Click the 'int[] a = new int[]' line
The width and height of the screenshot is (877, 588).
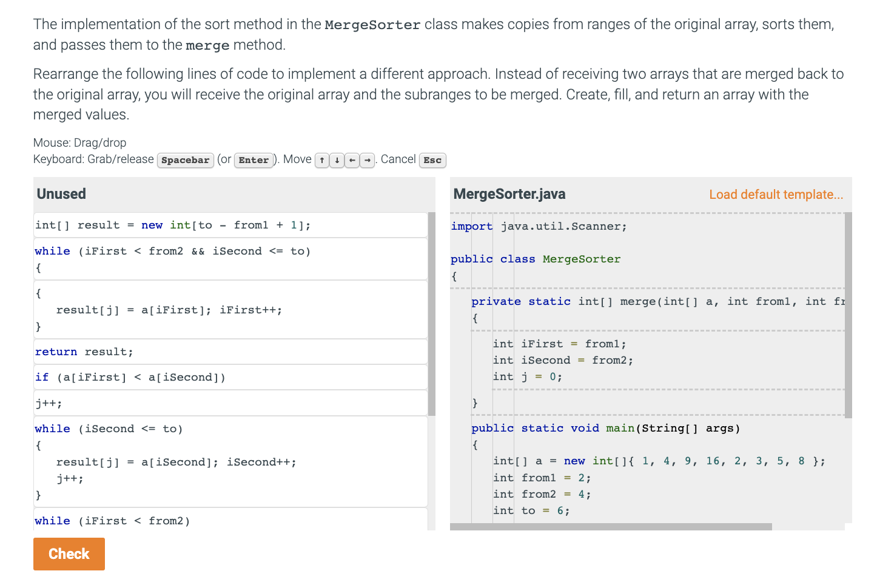click(659, 461)
